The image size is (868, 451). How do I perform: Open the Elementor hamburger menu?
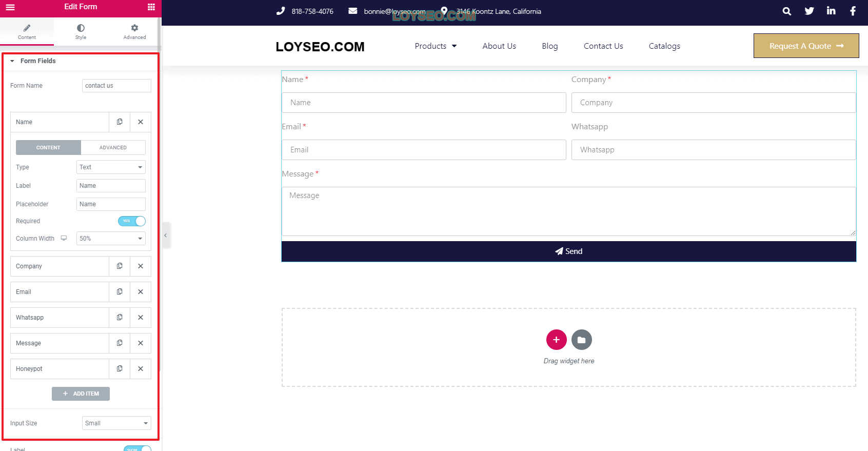pyautogui.click(x=10, y=7)
